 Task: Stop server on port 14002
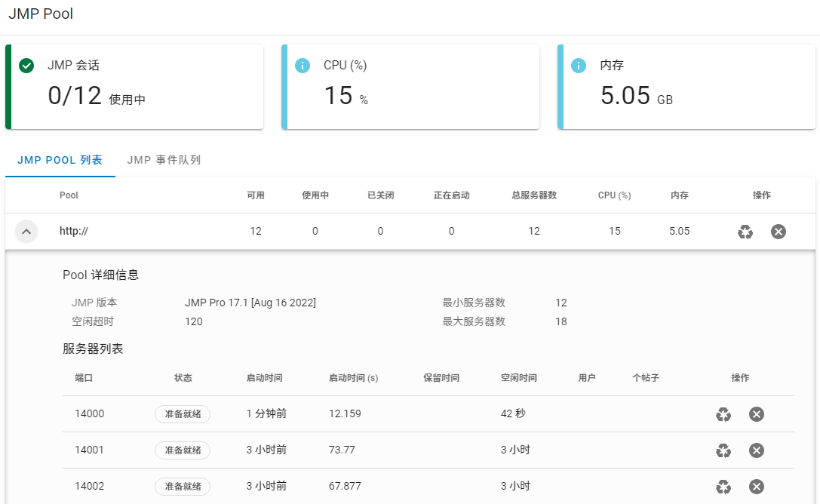coord(757,487)
